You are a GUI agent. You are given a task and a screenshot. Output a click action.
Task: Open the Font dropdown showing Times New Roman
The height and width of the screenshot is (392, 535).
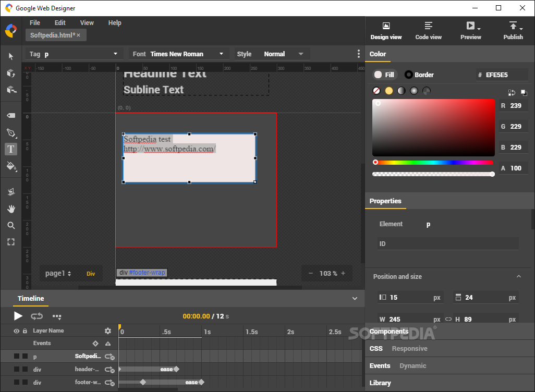(178, 54)
